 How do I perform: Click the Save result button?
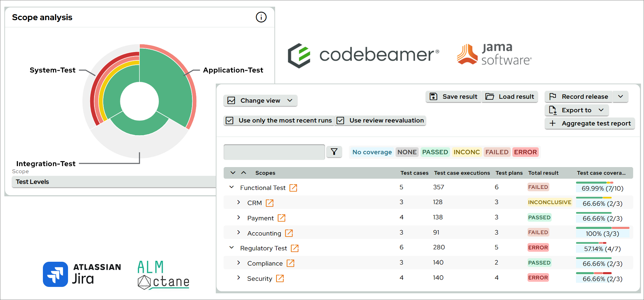pos(453,97)
